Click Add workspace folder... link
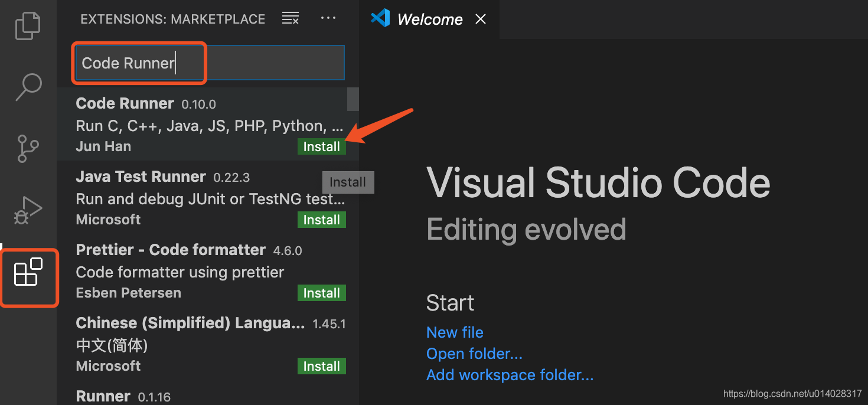 pos(510,375)
